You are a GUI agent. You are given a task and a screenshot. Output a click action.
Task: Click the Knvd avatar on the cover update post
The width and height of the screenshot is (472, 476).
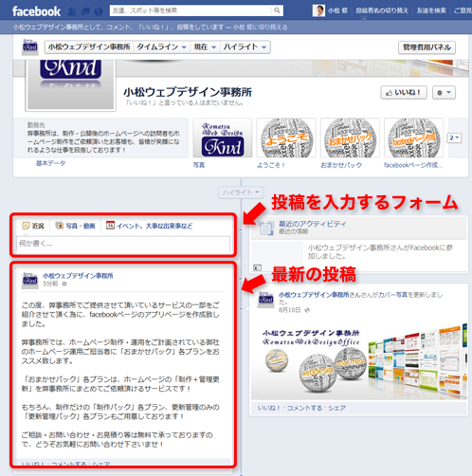[x=266, y=299]
